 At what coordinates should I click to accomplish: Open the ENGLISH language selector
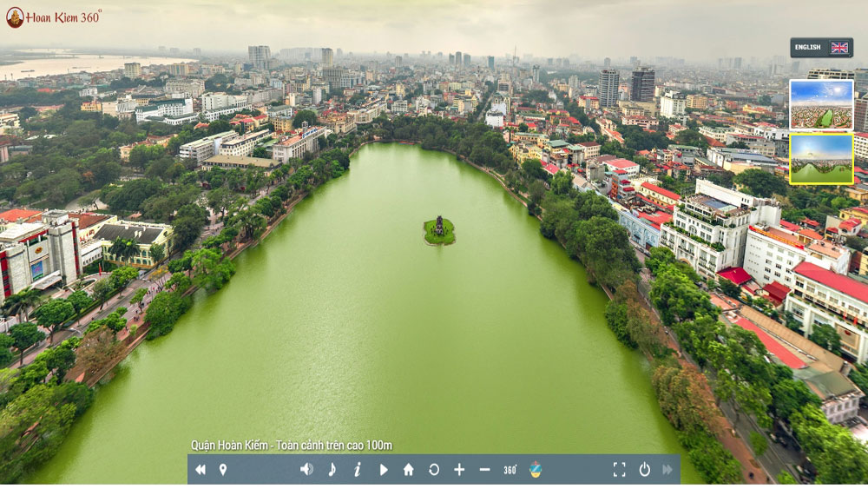[821, 48]
